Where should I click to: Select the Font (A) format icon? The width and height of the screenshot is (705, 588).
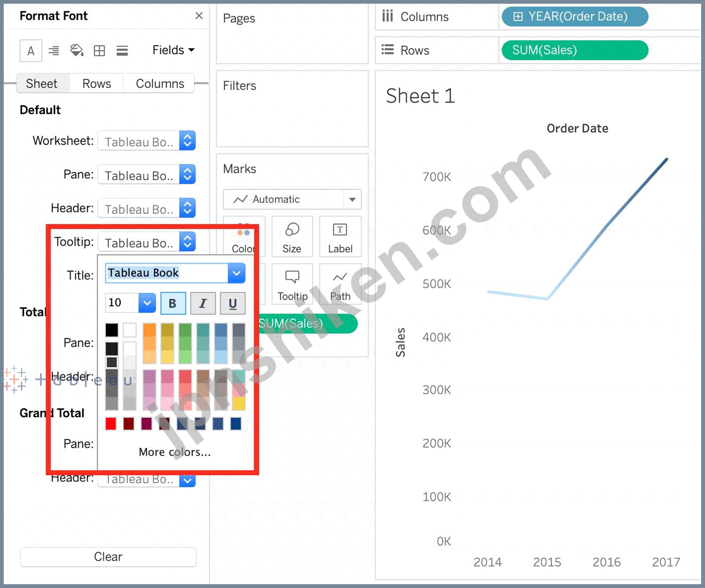click(x=31, y=51)
